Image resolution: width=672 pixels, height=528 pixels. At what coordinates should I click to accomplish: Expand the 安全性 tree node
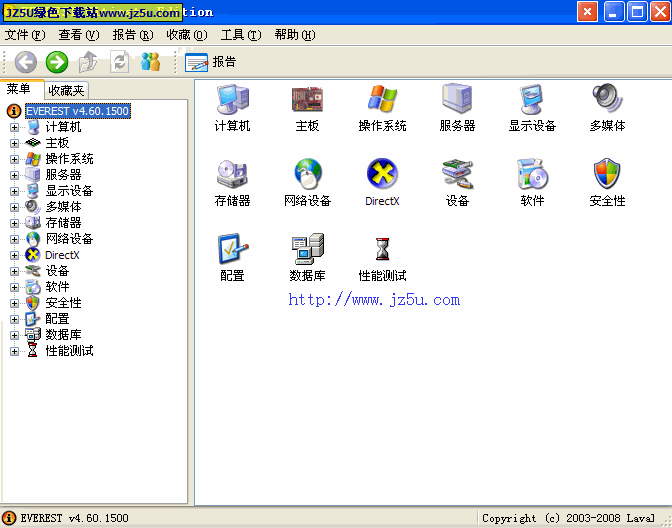14,303
